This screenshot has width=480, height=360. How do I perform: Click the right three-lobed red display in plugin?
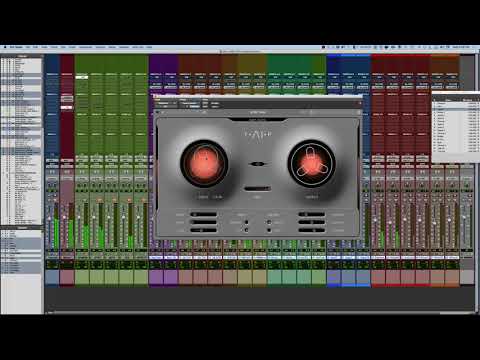point(311,163)
